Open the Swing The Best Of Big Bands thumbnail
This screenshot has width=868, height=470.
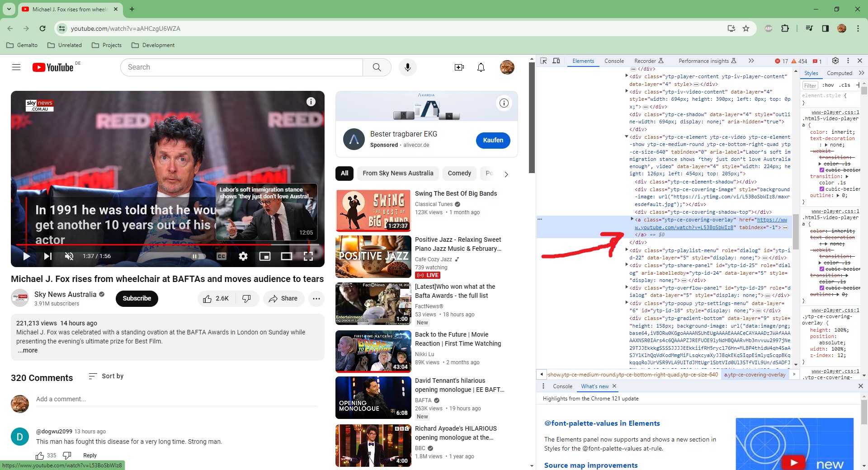tap(373, 210)
